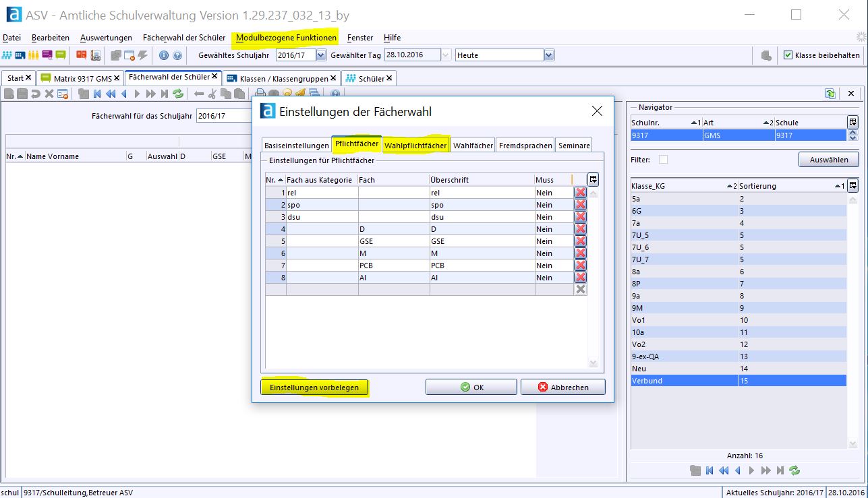Click the green refresh icon in main toolbar
The width and height of the screenshot is (868, 498).
pyautogui.click(x=178, y=94)
